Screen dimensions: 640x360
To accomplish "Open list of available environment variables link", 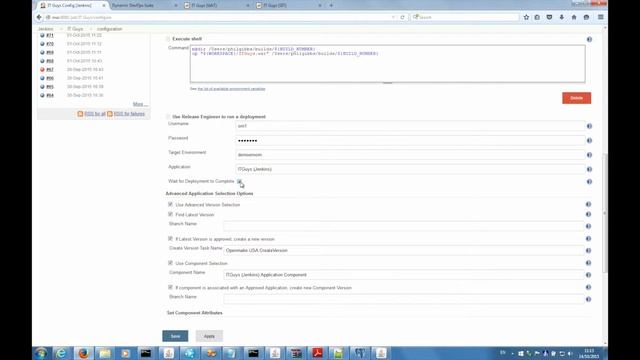I will [x=231, y=89].
